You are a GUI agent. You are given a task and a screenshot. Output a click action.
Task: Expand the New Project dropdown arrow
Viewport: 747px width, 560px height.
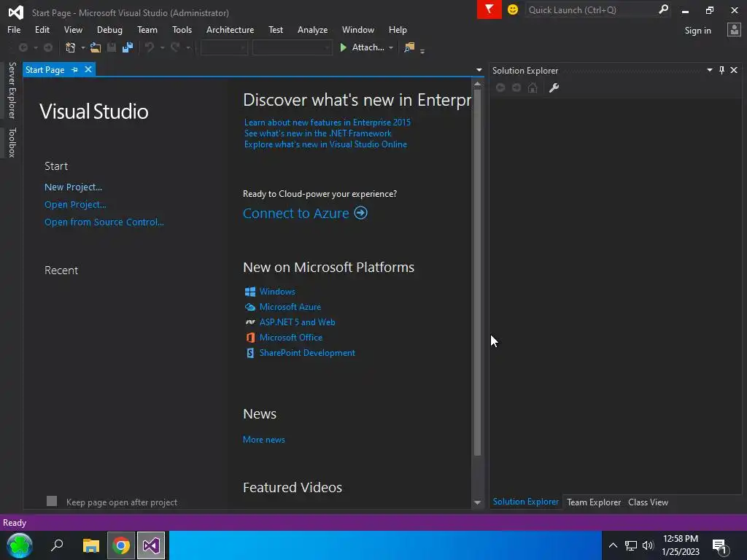click(83, 47)
